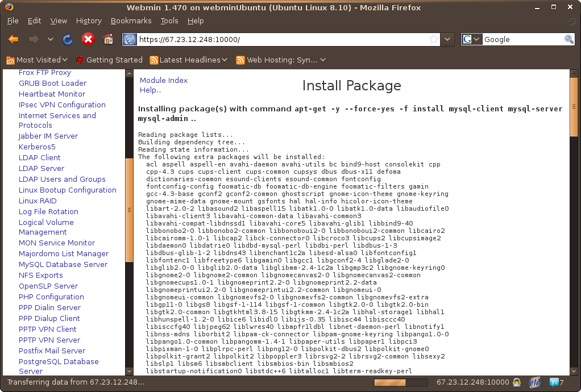Click the SSL padlock status bar icon
This screenshot has width=581, height=392.
(x=517, y=382)
